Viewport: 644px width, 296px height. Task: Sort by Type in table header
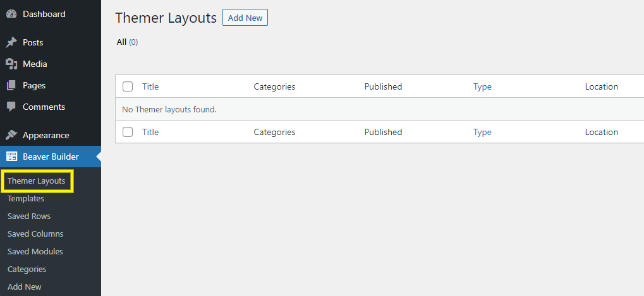coord(482,86)
